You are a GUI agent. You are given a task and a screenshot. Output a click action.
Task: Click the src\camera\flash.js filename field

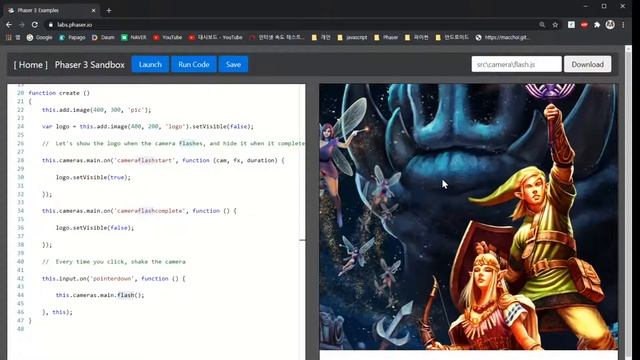516,64
